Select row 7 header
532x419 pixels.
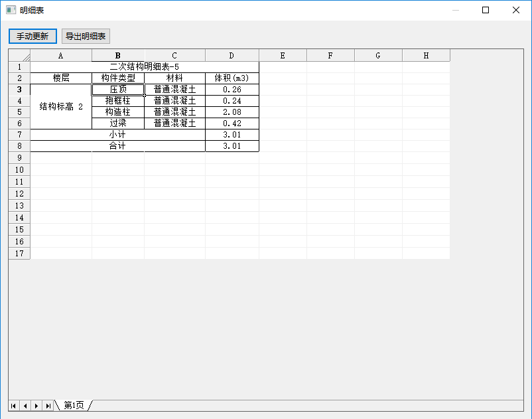pyautogui.click(x=19, y=134)
